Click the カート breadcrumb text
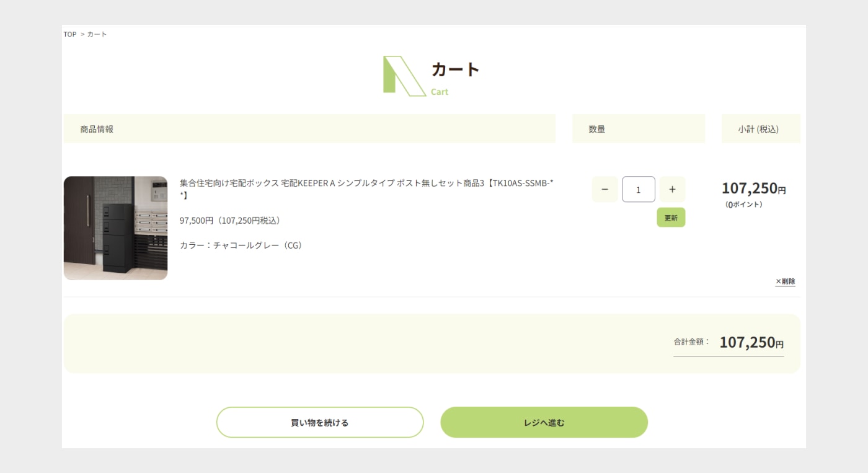868x473 pixels. pos(97,34)
